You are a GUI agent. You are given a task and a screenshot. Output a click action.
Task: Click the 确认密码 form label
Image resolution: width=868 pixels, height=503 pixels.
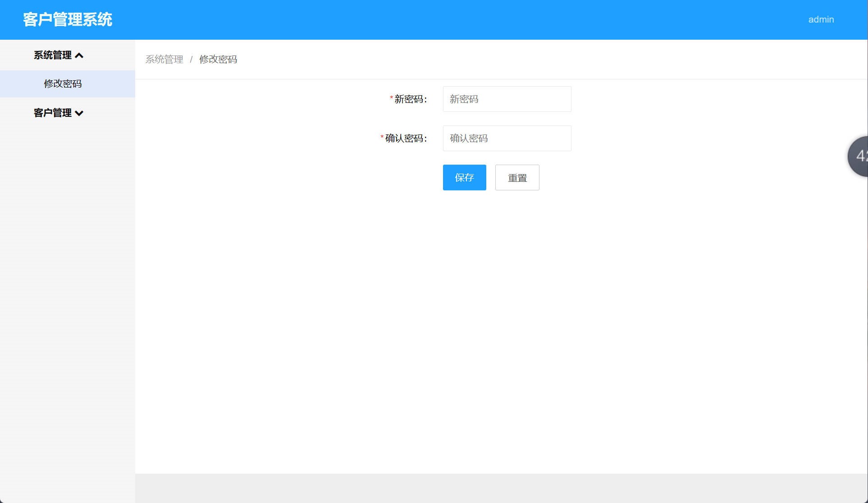[x=404, y=138]
